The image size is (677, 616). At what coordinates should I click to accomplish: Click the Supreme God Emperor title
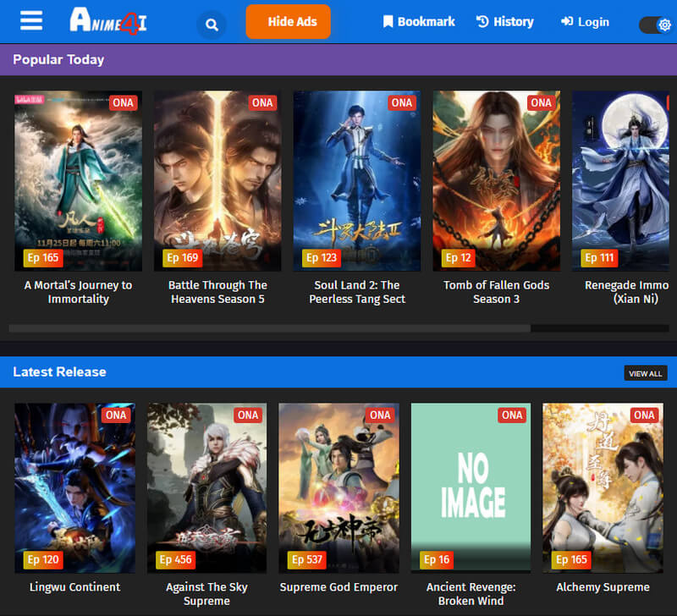(x=339, y=587)
